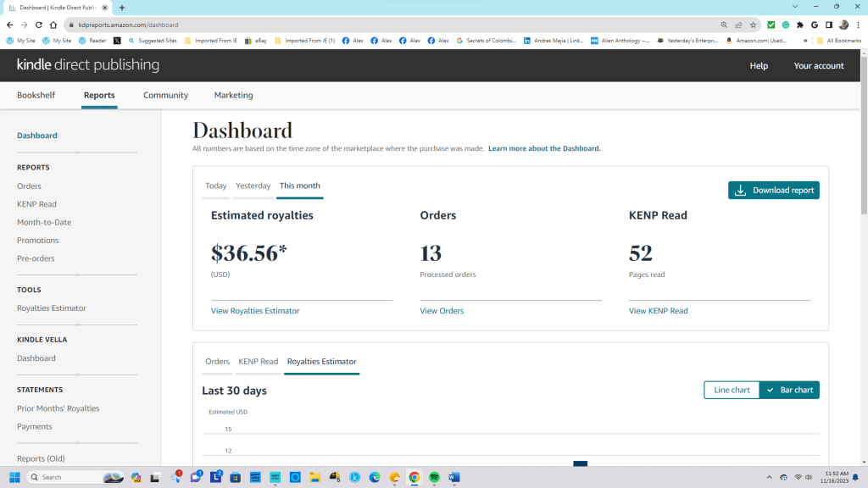Select the Bar chart view

(789, 390)
